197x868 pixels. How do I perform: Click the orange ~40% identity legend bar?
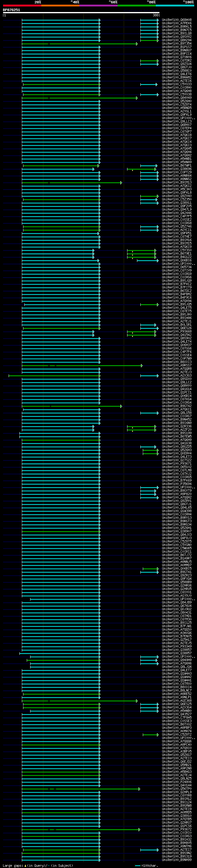click(60, 6)
